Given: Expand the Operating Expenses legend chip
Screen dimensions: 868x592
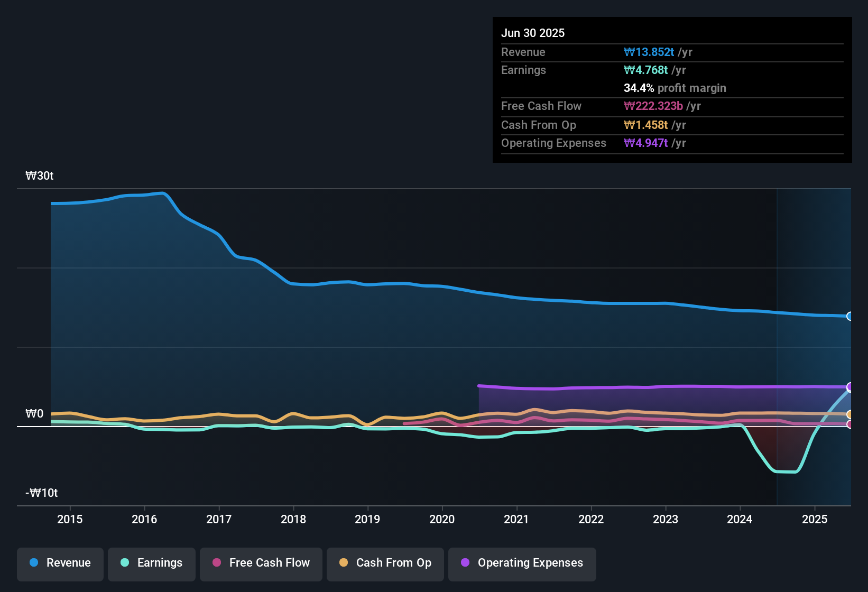Looking at the screenshot, I should click(x=522, y=563).
